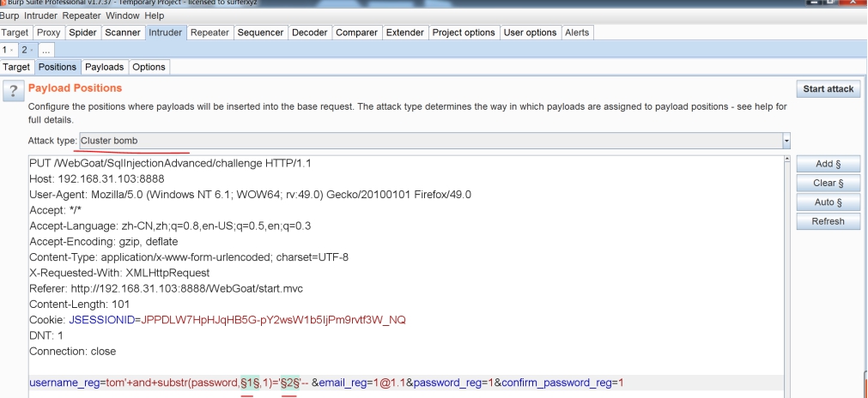Switch to the Repeater main tab
The width and height of the screenshot is (868, 398).
[x=209, y=33]
